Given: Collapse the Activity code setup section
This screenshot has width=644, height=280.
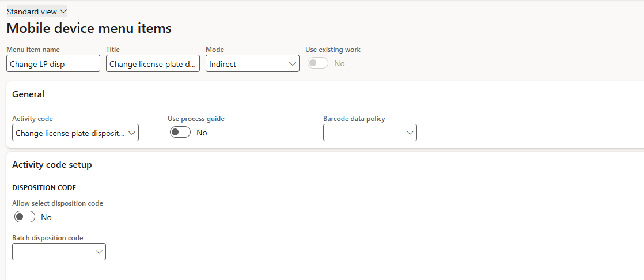Looking at the screenshot, I should click(x=52, y=165).
